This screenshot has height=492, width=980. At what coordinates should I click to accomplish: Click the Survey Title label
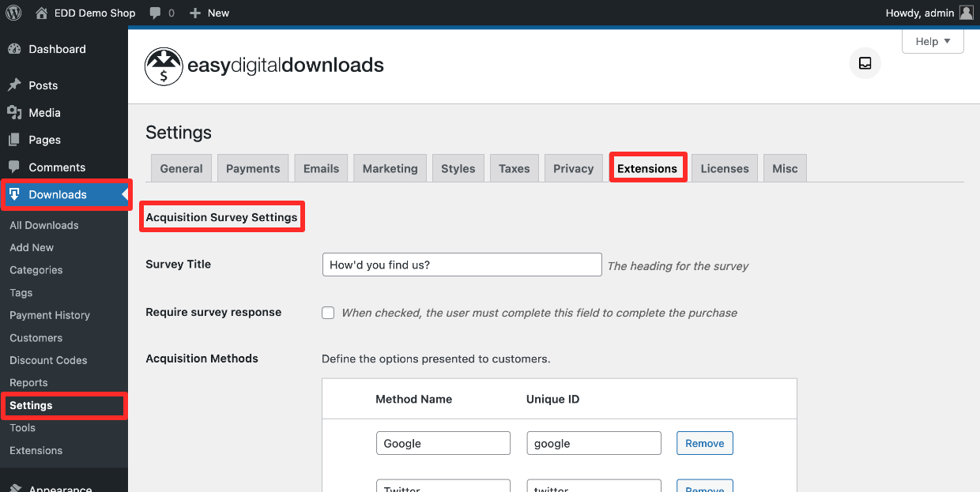pos(179,265)
